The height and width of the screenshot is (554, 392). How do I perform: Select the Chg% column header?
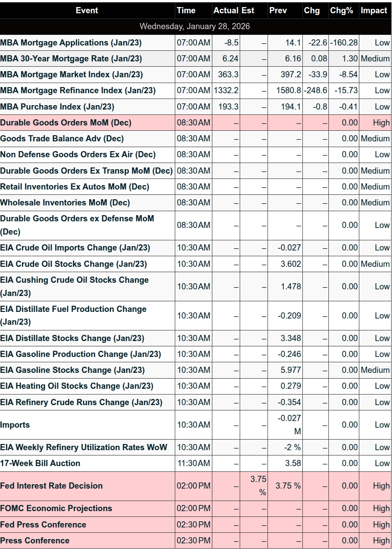click(341, 11)
